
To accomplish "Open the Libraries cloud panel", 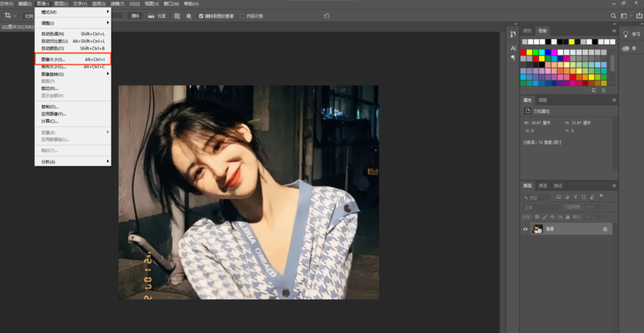I will click(626, 48).
